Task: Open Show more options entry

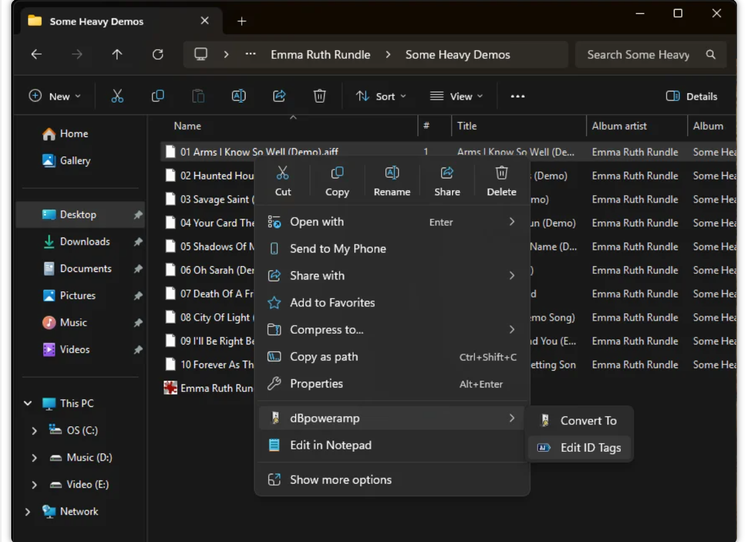Action: tap(340, 480)
